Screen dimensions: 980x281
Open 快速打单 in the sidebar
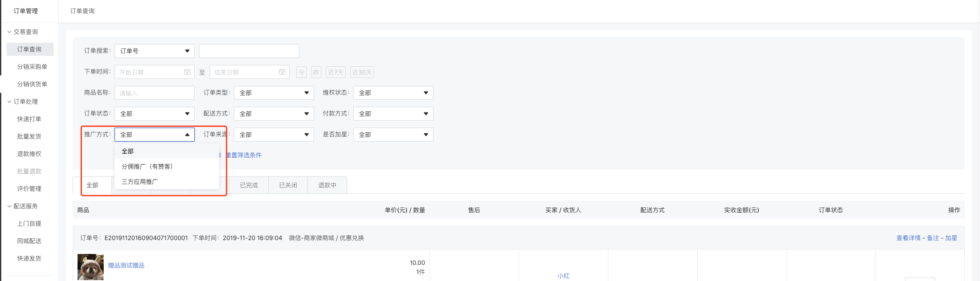pyautogui.click(x=29, y=119)
